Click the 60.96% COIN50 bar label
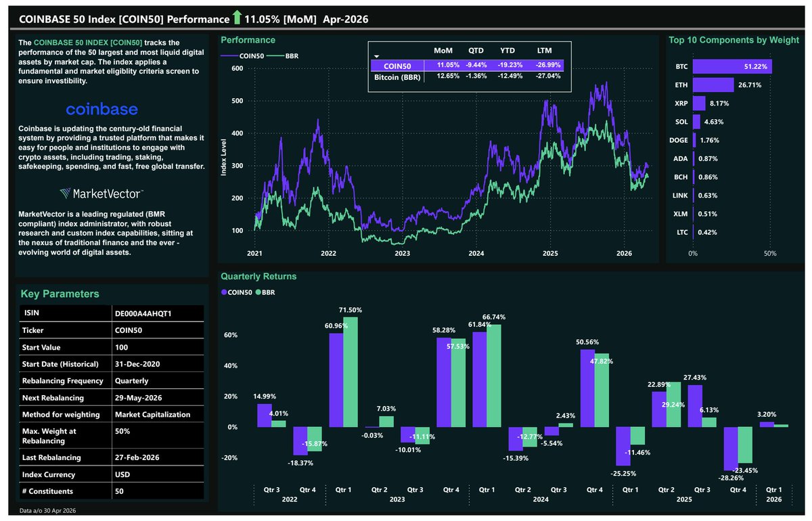 [x=335, y=326]
